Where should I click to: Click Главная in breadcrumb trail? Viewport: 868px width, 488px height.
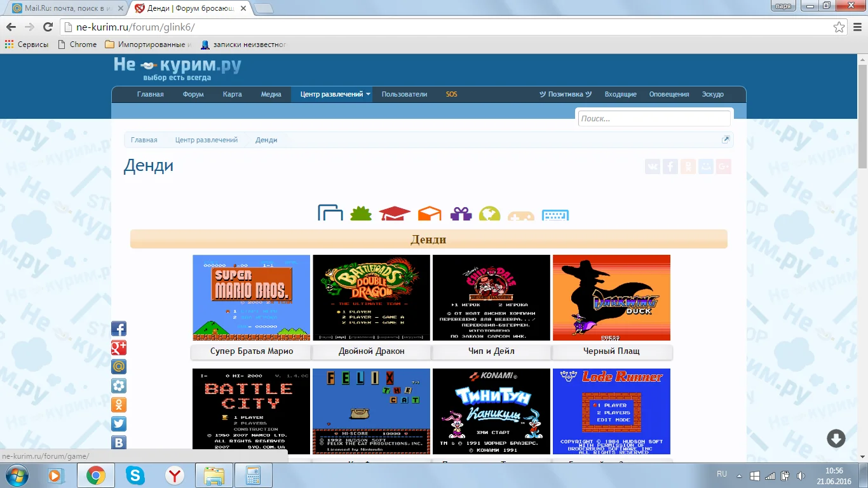(144, 140)
